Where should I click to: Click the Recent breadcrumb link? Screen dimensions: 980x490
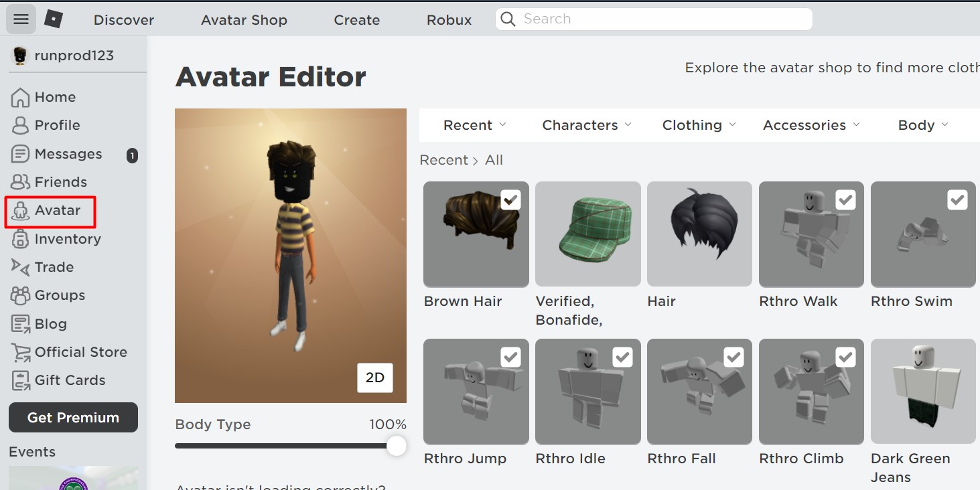click(x=443, y=160)
